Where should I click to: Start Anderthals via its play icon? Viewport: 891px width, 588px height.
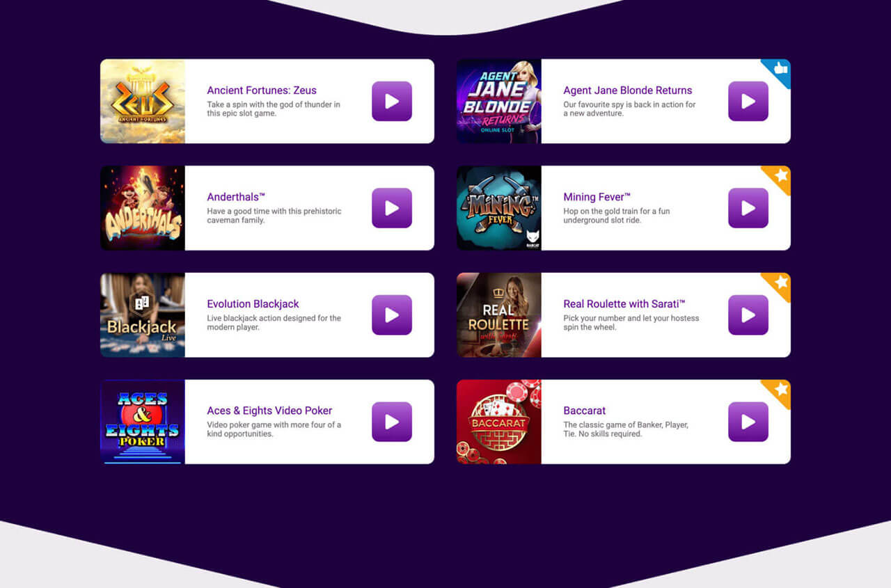click(x=392, y=208)
